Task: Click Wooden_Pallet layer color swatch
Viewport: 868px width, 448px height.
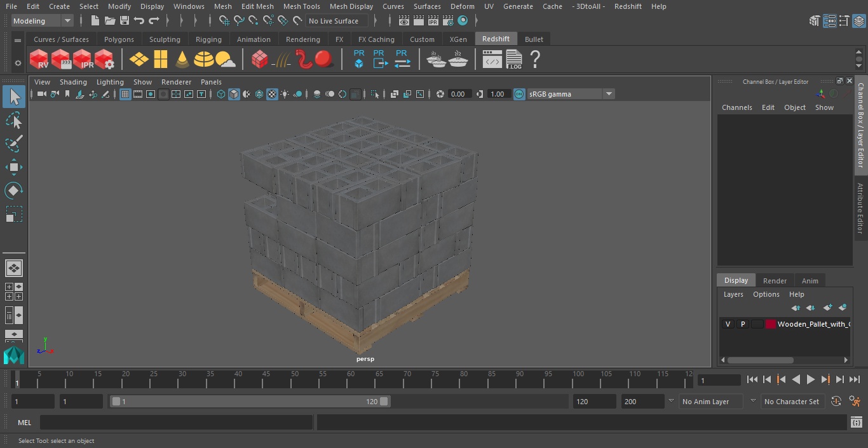Action: point(771,324)
